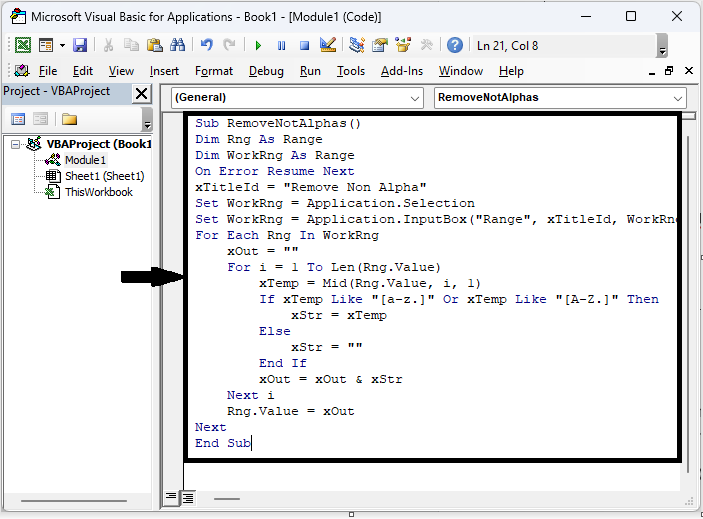Click View Code icon in Project pane

tap(18, 119)
